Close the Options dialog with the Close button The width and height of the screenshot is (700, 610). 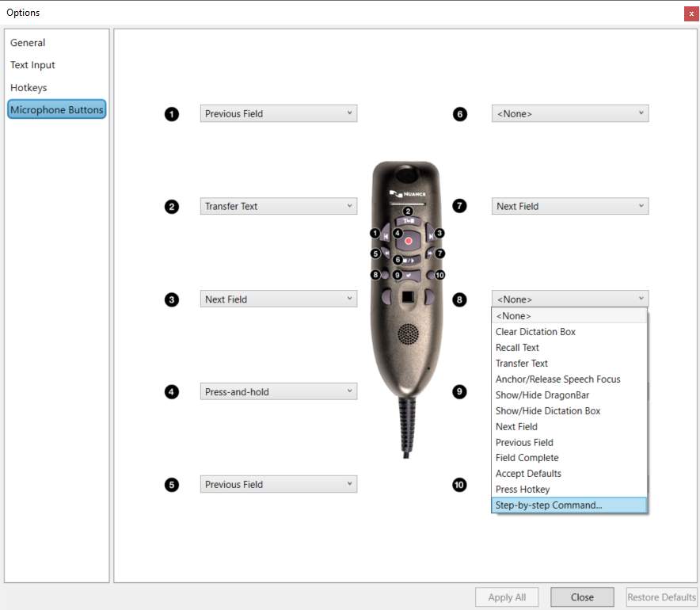582,597
